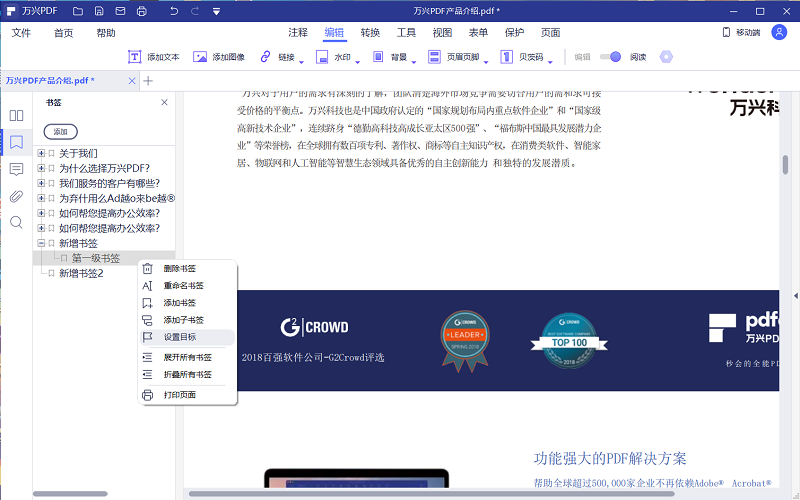Click the 水印 watermark icon
Screen dimensions: 800x500
(x=321, y=57)
